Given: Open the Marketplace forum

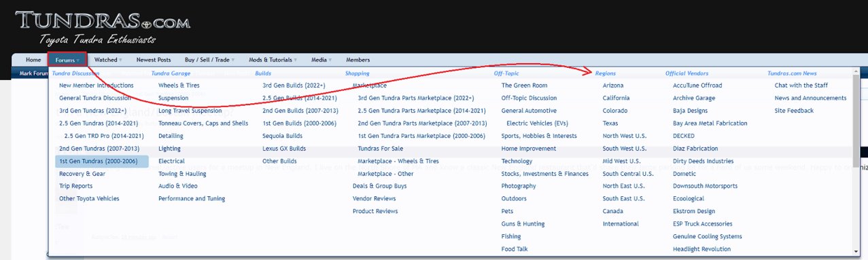Looking at the screenshot, I should pos(370,86).
